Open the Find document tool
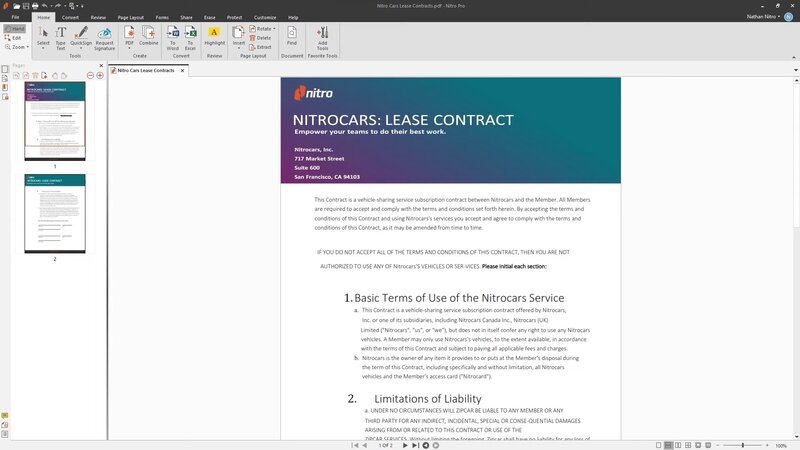This screenshot has height=450, width=800. [x=292, y=36]
